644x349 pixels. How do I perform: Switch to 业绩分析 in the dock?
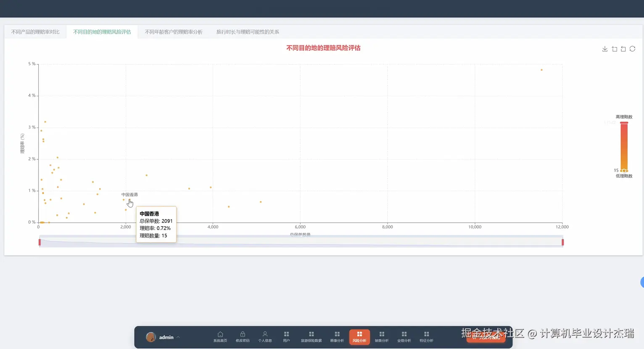[x=404, y=337]
